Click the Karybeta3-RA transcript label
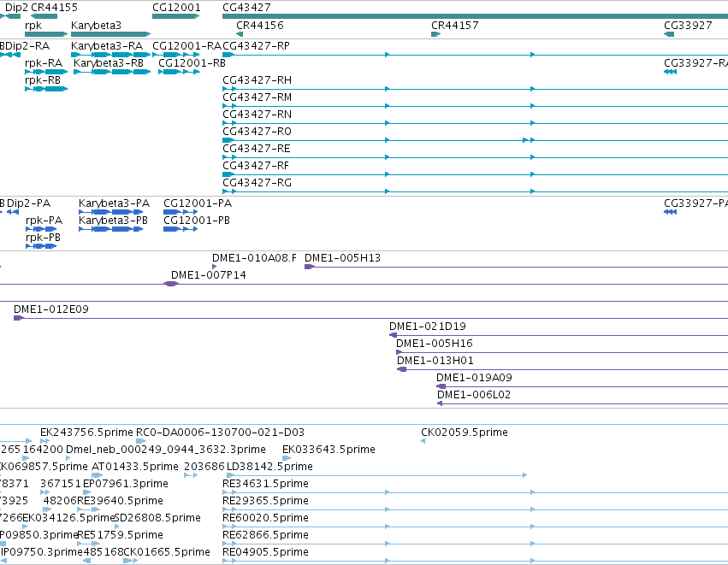The image size is (728, 565). [x=107, y=46]
